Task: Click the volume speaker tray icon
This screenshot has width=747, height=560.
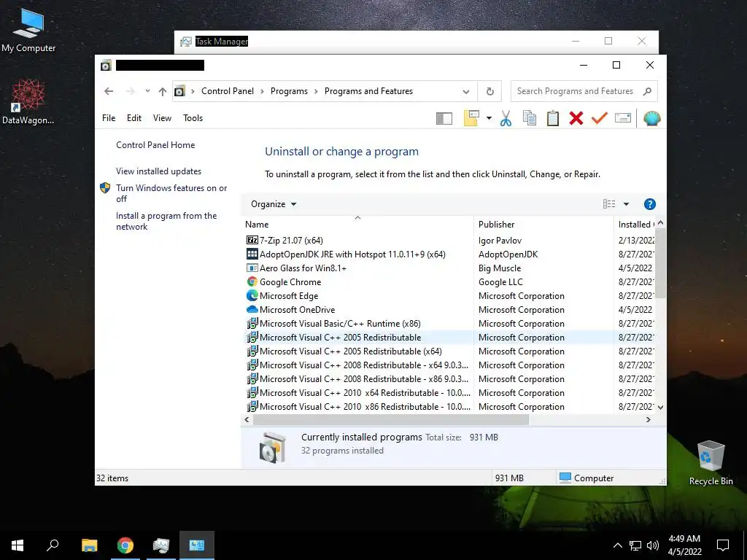Action: (653, 545)
